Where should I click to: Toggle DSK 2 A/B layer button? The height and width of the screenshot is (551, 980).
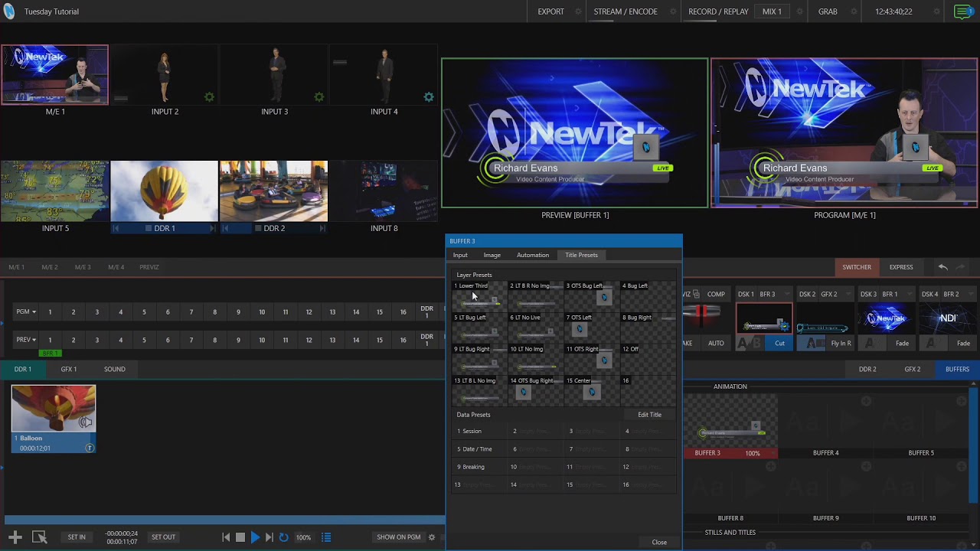(811, 344)
